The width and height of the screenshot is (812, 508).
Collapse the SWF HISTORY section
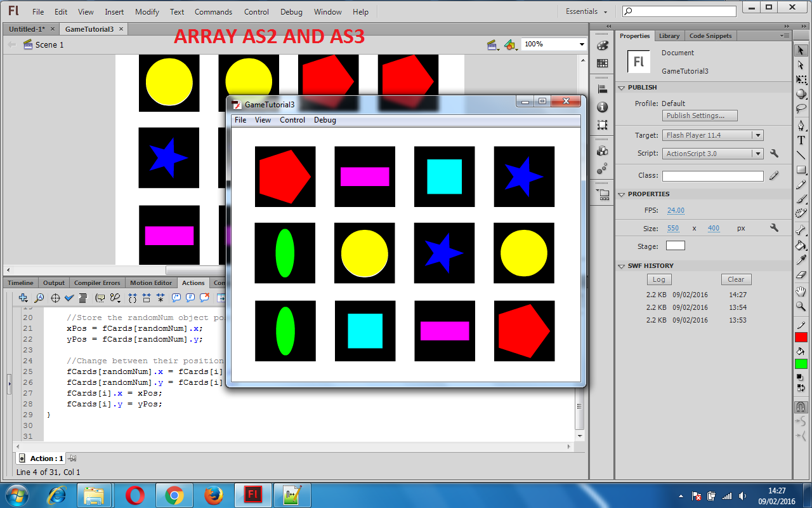[622, 266]
